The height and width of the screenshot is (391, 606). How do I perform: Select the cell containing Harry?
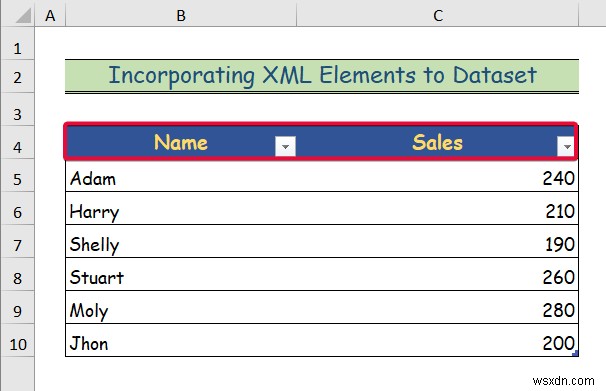coord(181,209)
